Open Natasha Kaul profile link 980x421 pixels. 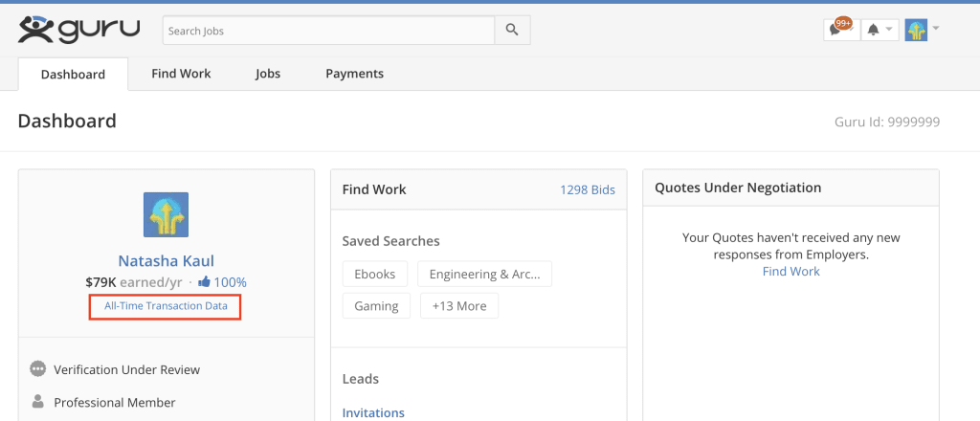(x=167, y=261)
